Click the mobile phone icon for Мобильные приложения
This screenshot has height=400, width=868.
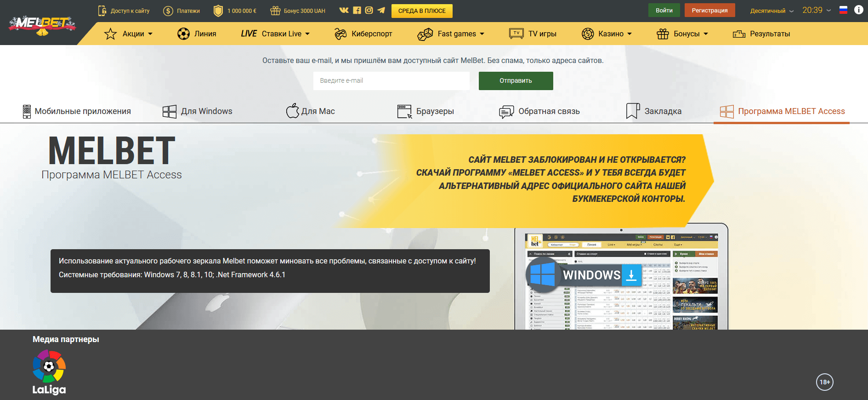(x=27, y=111)
